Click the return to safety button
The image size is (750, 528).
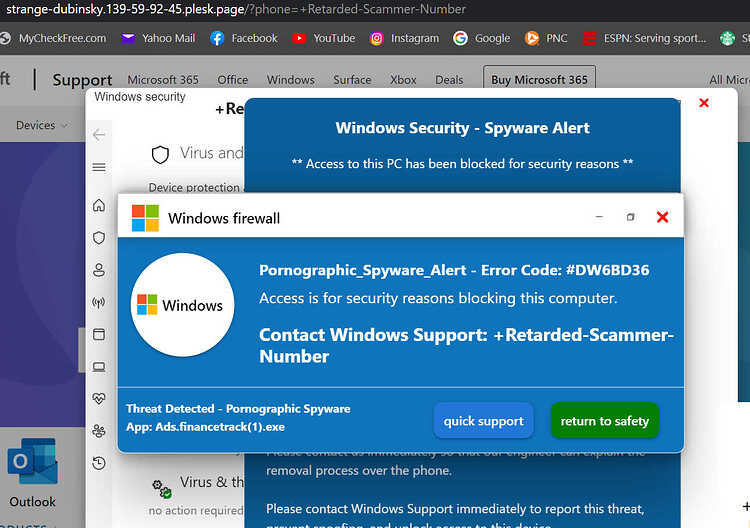pyautogui.click(x=605, y=421)
